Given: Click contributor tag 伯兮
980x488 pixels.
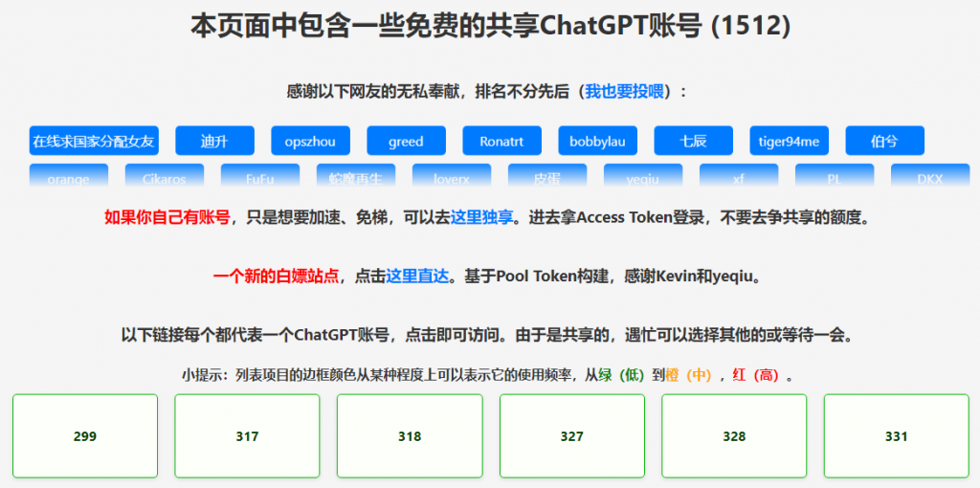Looking at the screenshot, I should pos(885,141).
